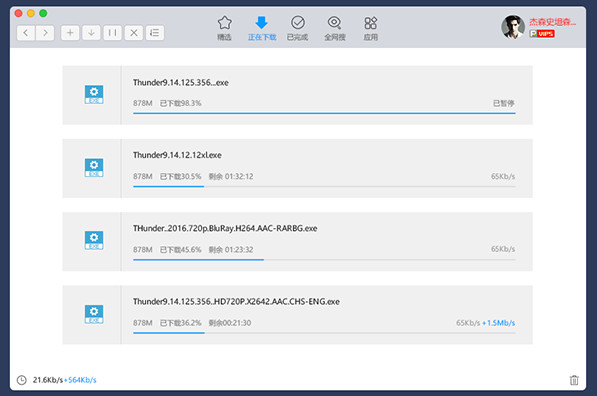The height and width of the screenshot is (396, 597).
Task: Pause downloads with the pause toolbar button
Action: [x=112, y=33]
